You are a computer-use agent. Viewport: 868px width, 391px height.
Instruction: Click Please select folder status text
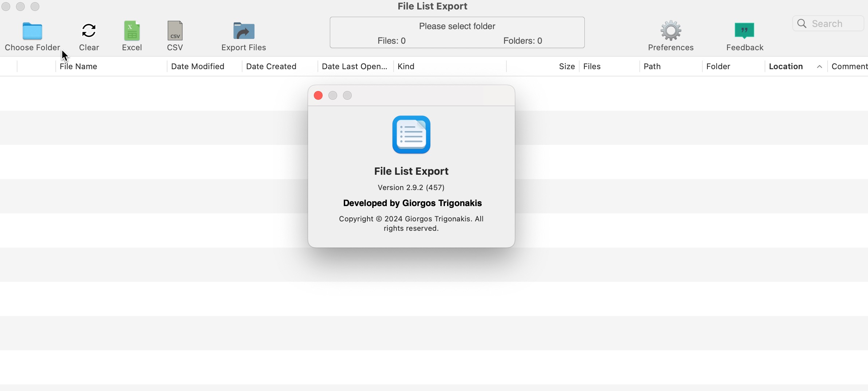coord(457,26)
